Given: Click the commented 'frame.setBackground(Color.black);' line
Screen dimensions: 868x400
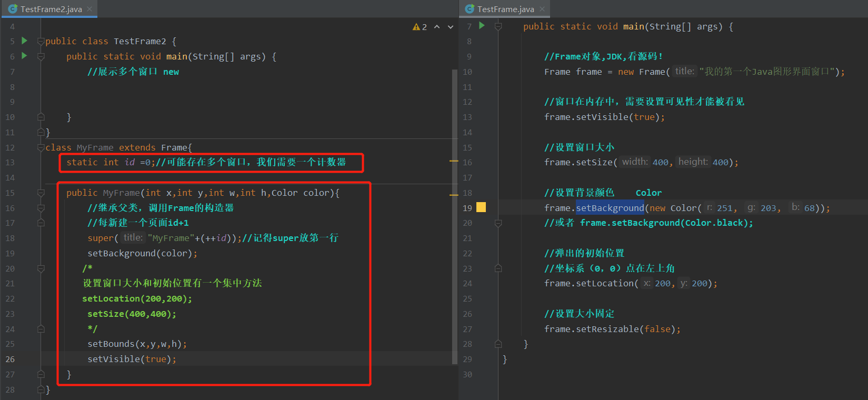Looking at the screenshot, I should (x=648, y=223).
